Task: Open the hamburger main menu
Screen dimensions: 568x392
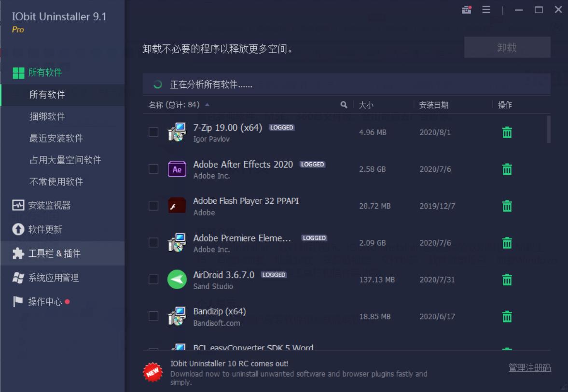Action: (x=486, y=9)
